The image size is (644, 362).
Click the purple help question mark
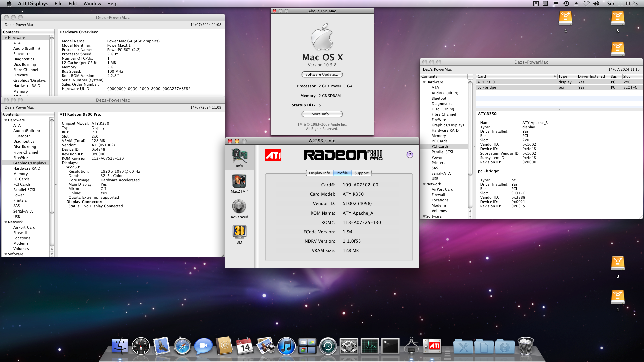click(x=410, y=155)
